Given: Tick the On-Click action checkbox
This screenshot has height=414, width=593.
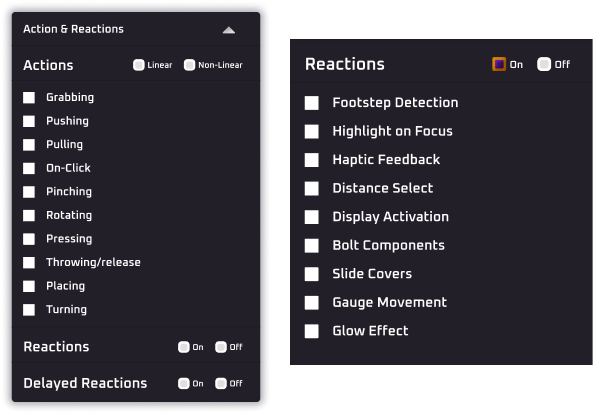Looking at the screenshot, I should (x=29, y=168).
